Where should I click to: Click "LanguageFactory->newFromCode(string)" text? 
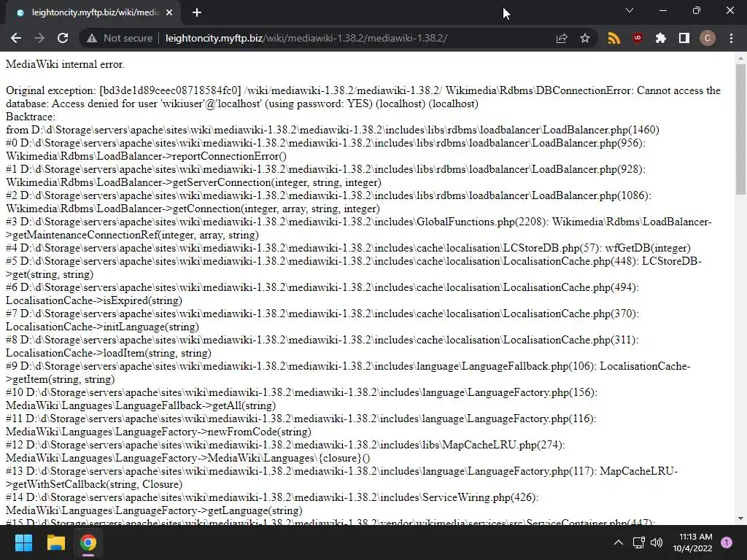tap(213, 432)
